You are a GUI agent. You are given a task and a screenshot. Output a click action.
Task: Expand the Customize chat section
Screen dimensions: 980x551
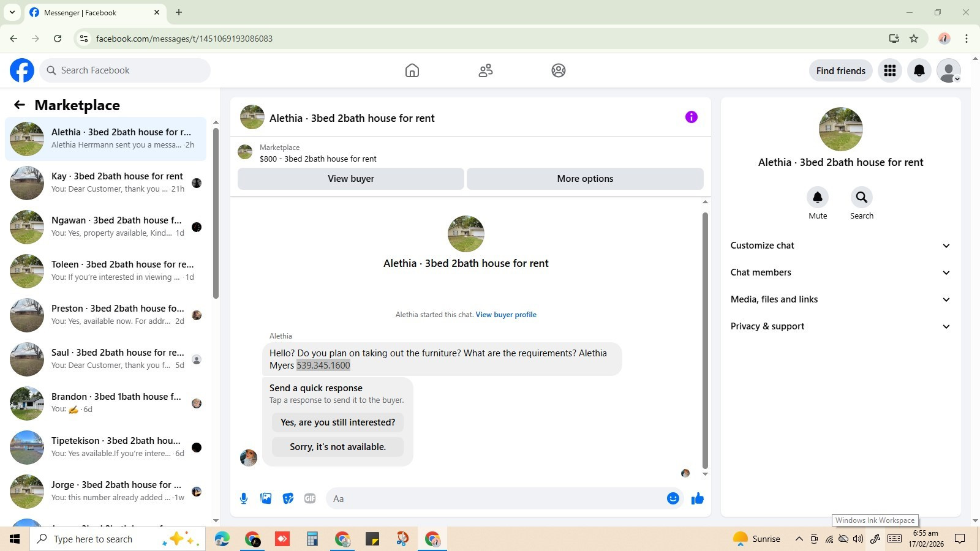840,246
